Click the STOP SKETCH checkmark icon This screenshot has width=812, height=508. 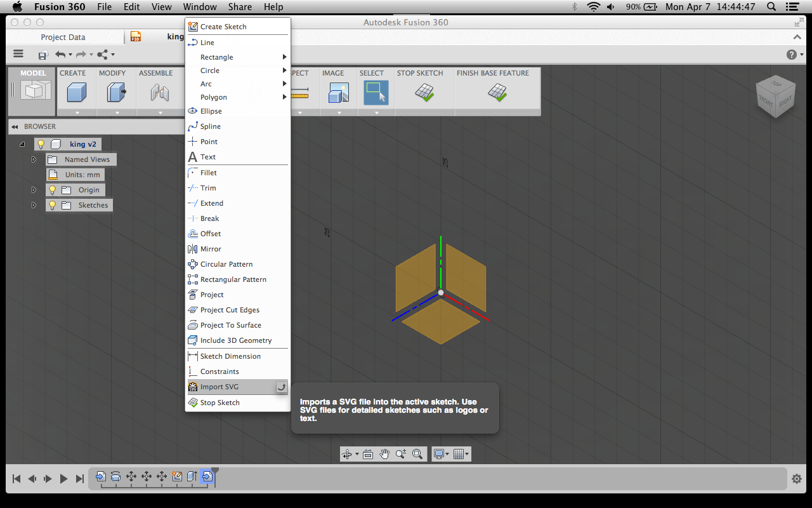point(424,93)
